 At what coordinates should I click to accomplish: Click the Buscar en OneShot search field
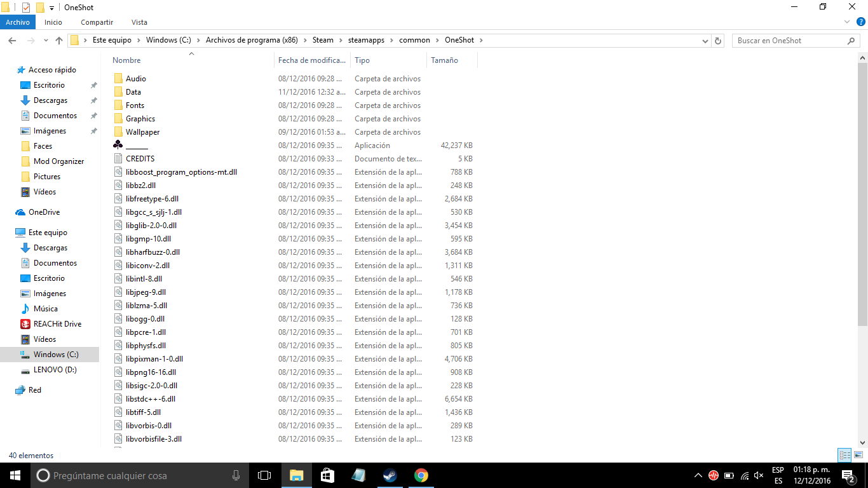coord(797,41)
